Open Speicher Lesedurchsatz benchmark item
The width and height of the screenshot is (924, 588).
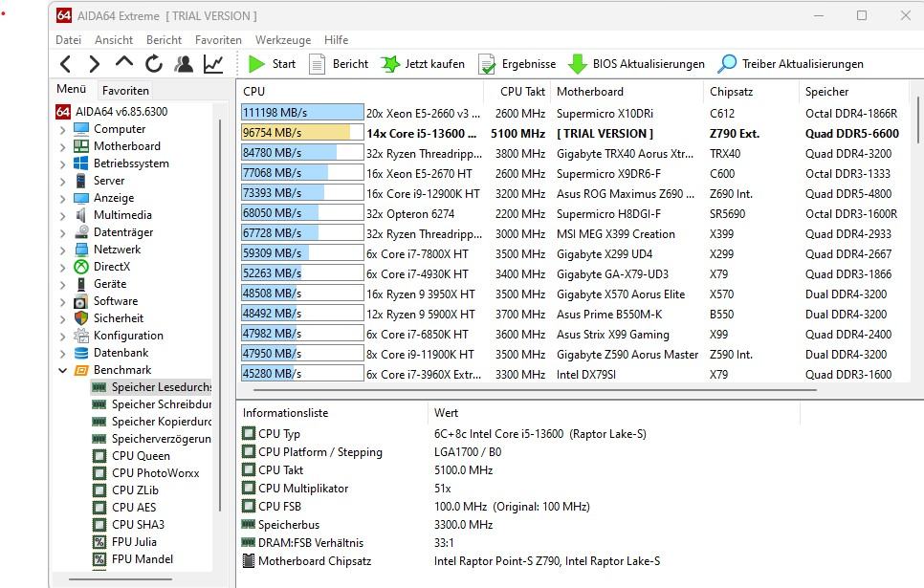pyautogui.click(x=151, y=387)
